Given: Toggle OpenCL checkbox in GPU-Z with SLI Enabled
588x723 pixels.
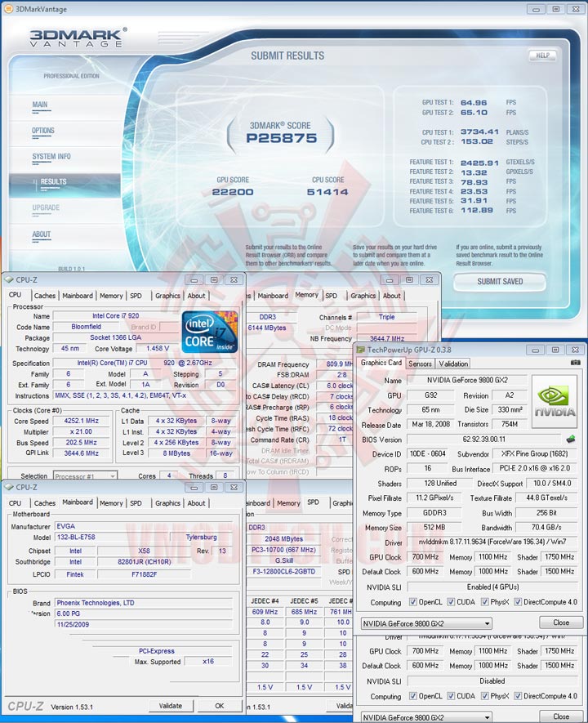Looking at the screenshot, I should (413, 602).
